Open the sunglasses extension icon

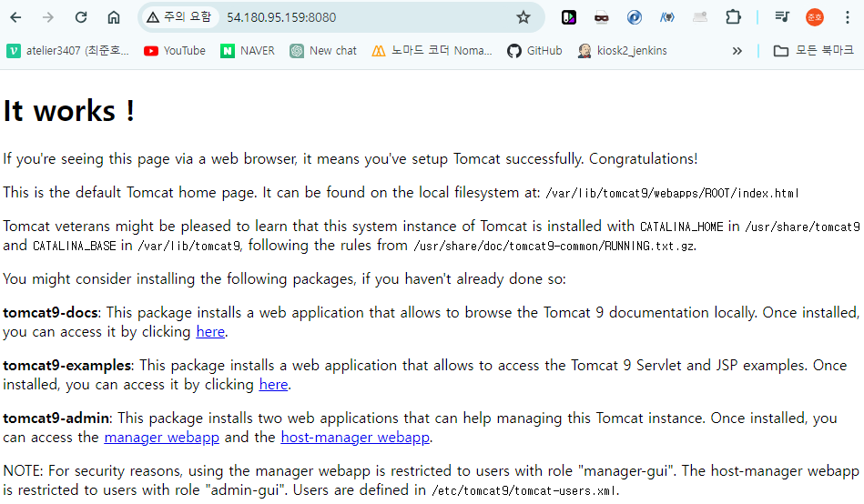(x=601, y=17)
